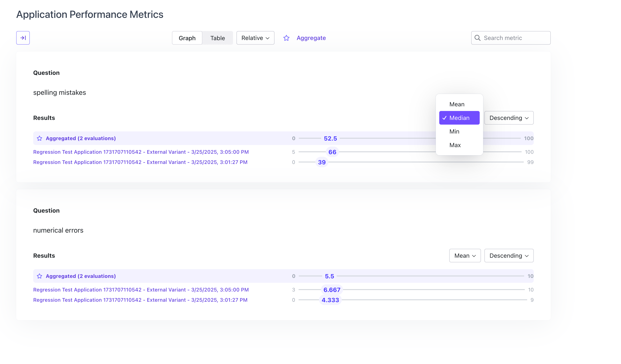Choose Max from the aggregation menu
This screenshot has height=364, width=621.
455,145
